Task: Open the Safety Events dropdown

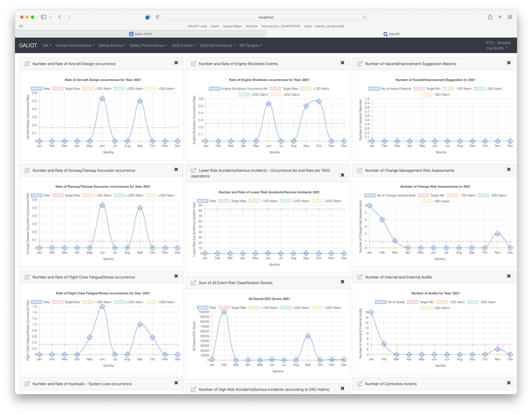Action: [x=112, y=46]
